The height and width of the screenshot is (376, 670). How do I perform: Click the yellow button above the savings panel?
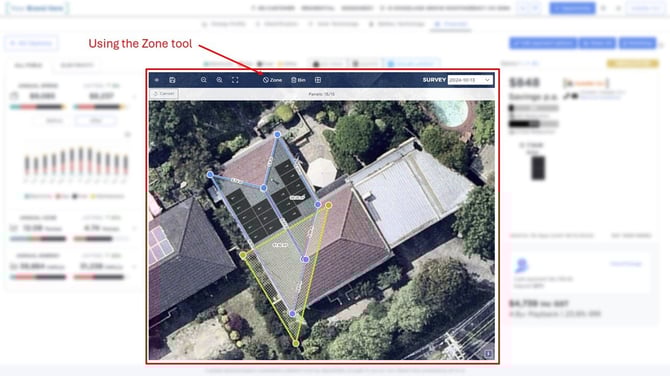tap(633, 64)
